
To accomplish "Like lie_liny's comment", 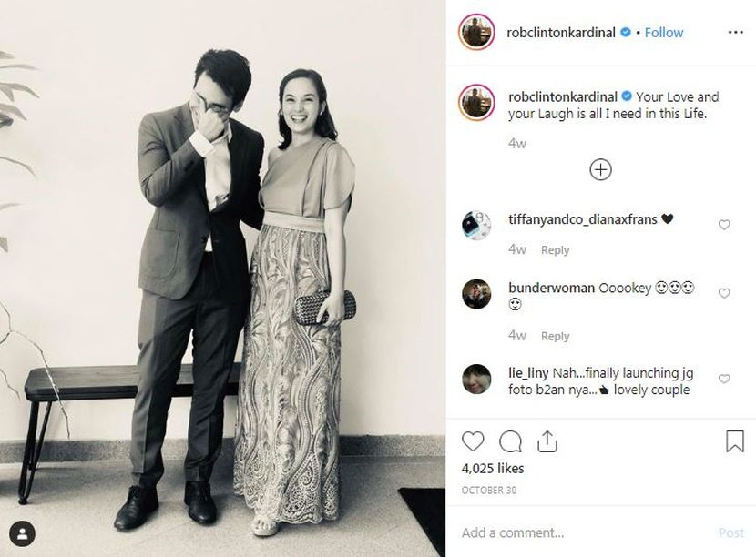I will point(724,379).
